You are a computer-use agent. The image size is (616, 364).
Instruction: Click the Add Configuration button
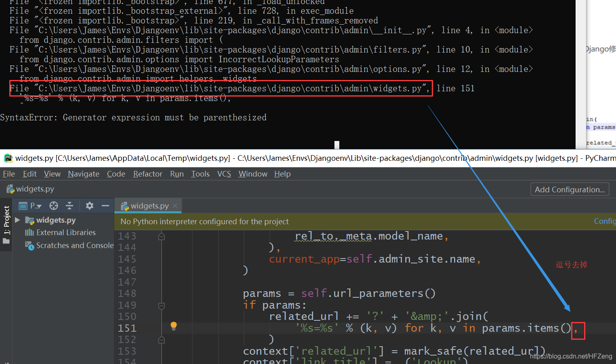(570, 189)
